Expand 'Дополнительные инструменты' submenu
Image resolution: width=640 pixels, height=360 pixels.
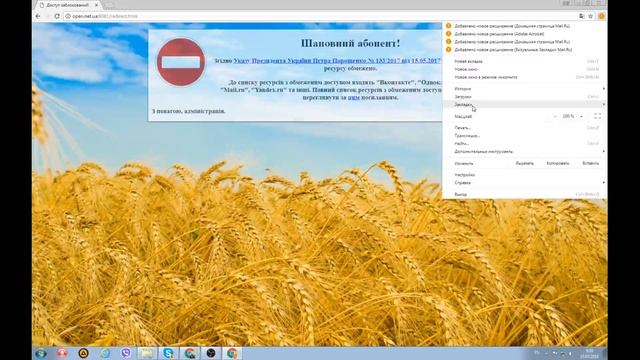tap(524, 151)
